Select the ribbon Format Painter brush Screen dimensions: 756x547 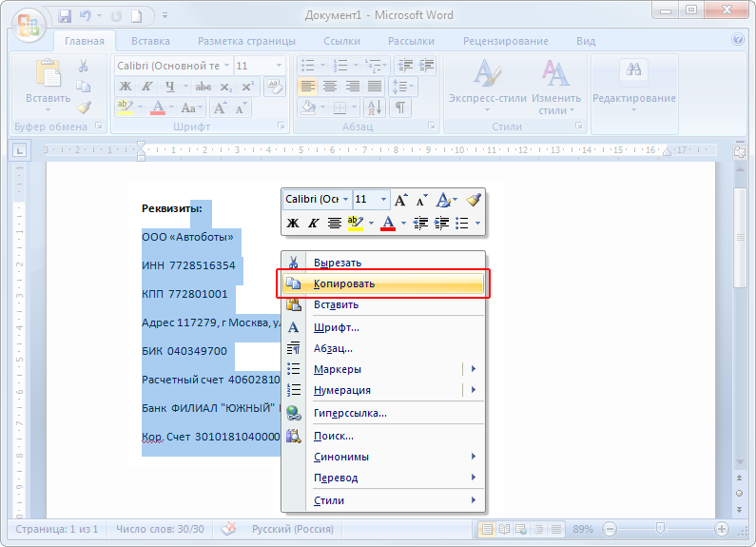point(84,107)
